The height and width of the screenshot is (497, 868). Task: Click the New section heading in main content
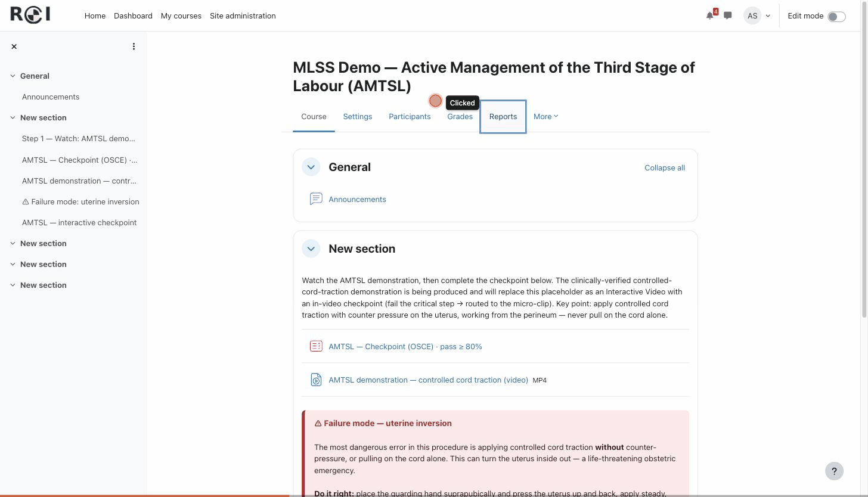point(362,249)
